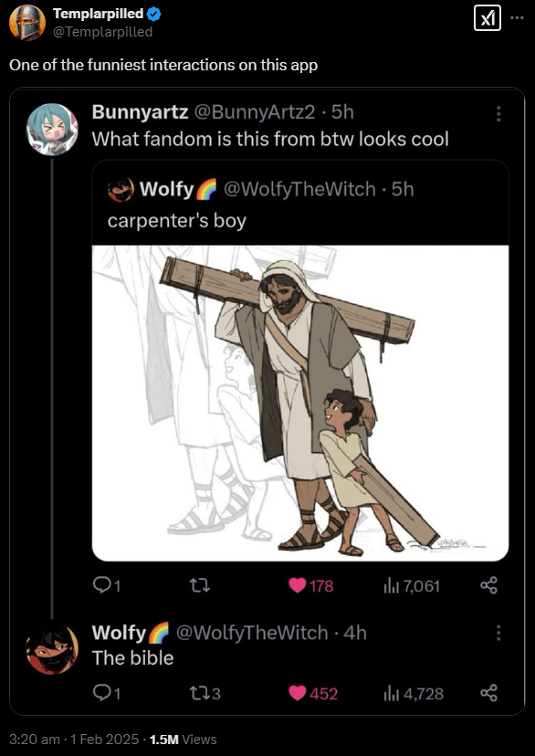Retweet "The bible" reply with 3 retweets
The height and width of the screenshot is (756, 535).
coord(205,693)
